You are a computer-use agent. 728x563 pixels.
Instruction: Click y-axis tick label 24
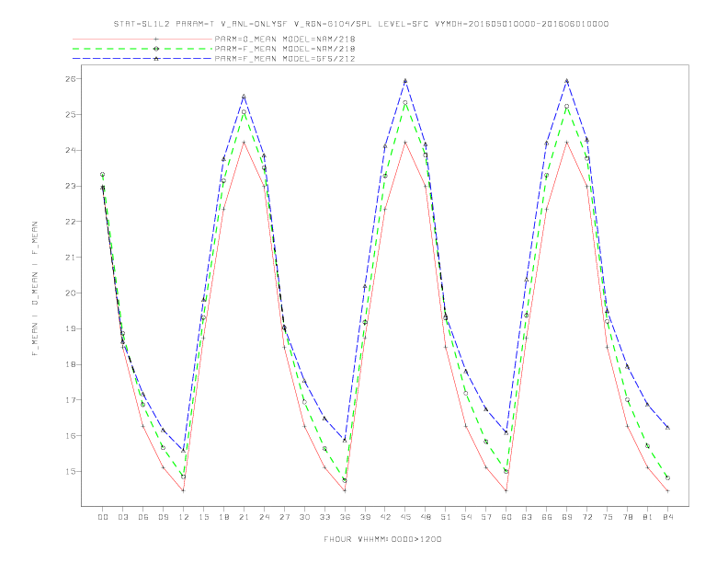coord(71,151)
